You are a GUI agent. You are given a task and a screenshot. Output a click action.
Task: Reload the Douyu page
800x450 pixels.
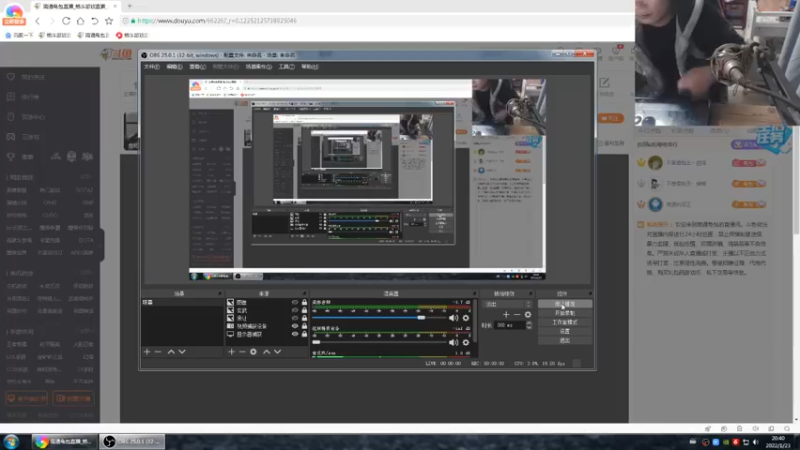tap(66, 21)
